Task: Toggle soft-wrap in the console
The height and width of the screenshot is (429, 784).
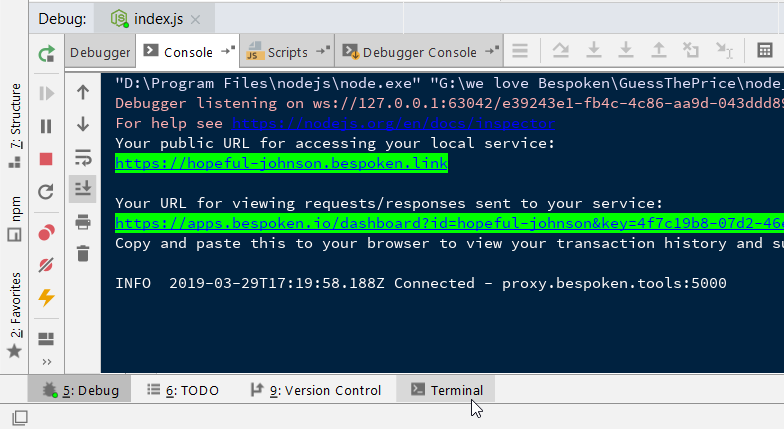Action: coord(83,157)
